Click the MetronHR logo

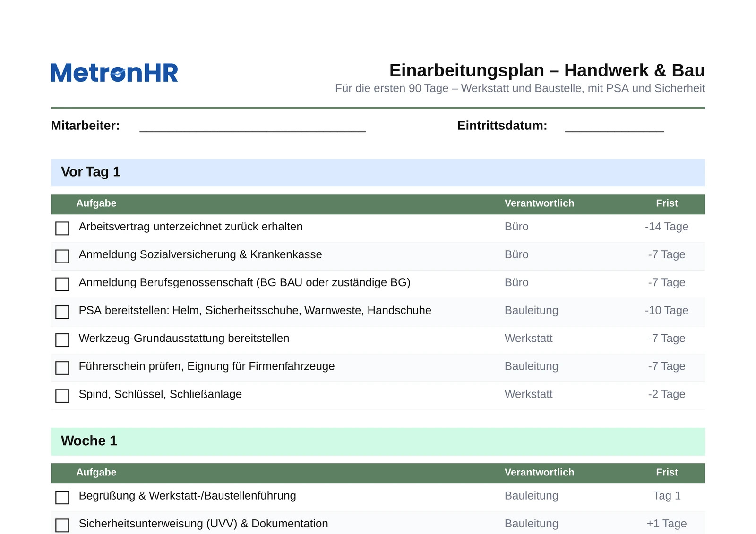(114, 73)
